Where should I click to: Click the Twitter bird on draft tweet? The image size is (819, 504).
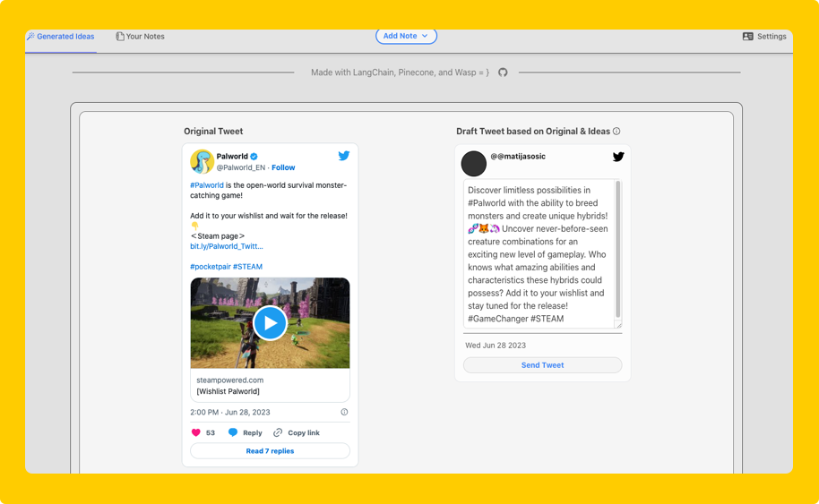point(617,157)
